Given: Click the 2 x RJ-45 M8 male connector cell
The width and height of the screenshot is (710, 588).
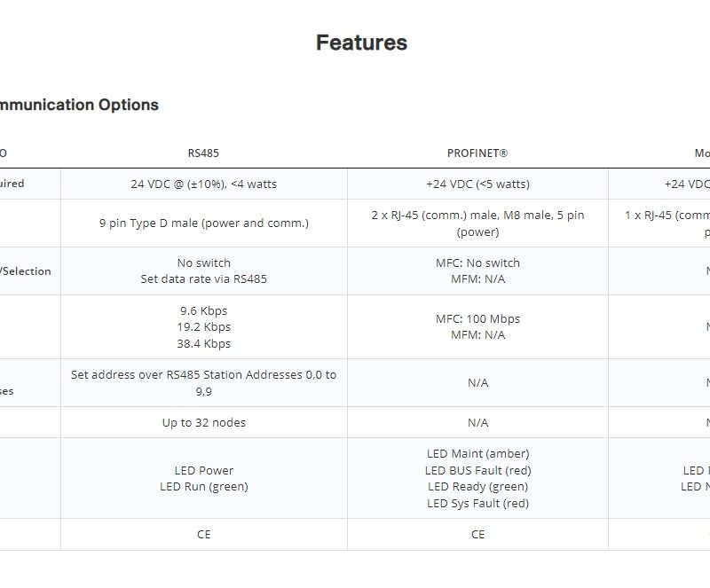Looking at the screenshot, I should pos(477,223).
